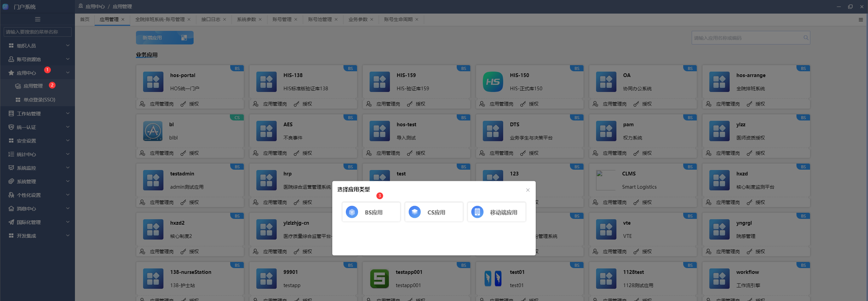Click the workflow app icon
The image size is (868, 301).
click(719, 279)
